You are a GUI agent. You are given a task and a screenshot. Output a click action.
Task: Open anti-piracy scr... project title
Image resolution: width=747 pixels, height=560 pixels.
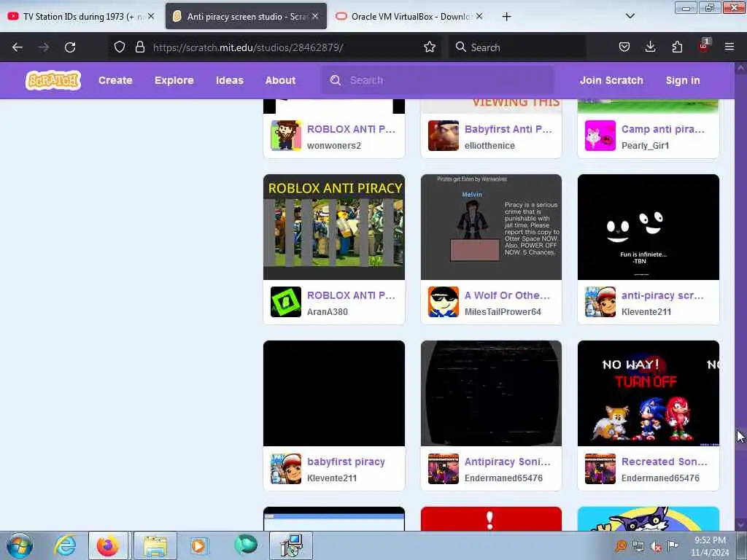click(662, 295)
